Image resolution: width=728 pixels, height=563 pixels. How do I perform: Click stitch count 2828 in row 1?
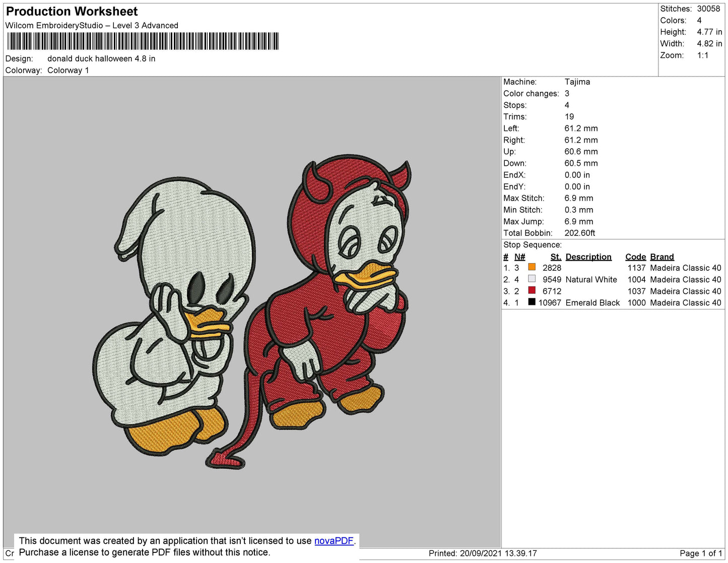pyautogui.click(x=552, y=268)
